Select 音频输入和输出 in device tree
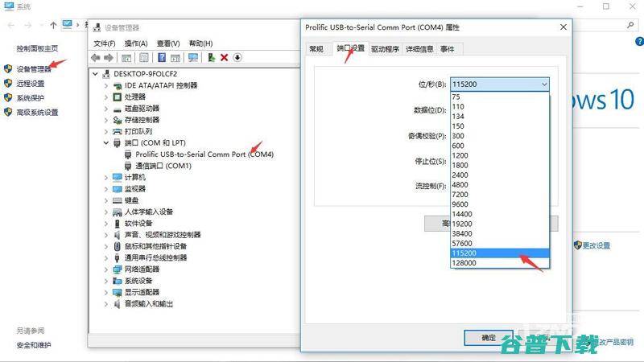The width and height of the screenshot is (644, 362). tap(149, 304)
